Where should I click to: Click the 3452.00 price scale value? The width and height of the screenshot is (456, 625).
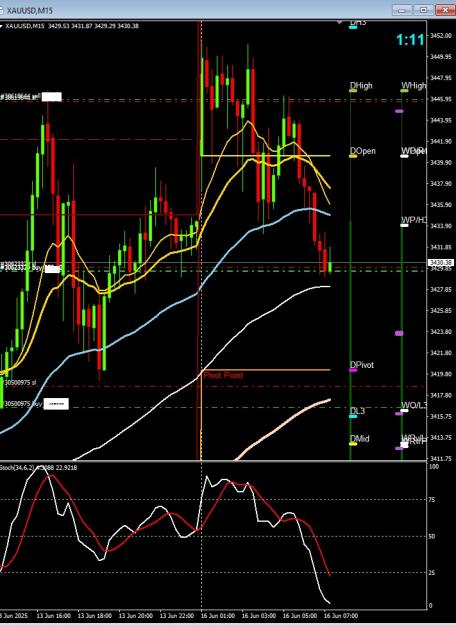tap(441, 36)
